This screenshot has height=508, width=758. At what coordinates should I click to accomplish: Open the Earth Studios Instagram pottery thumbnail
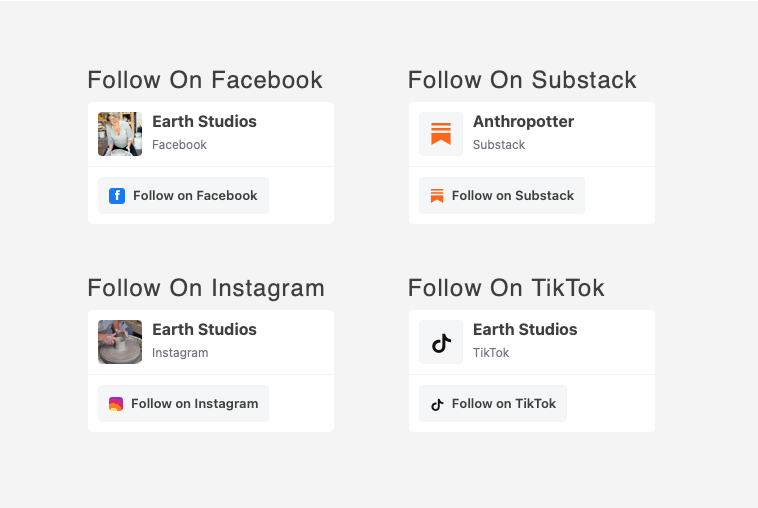pyautogui.click(x=120, y=342)
